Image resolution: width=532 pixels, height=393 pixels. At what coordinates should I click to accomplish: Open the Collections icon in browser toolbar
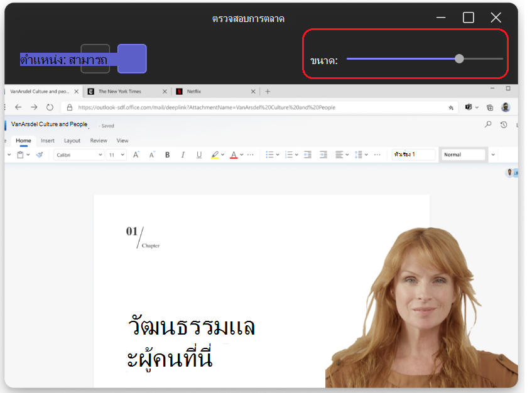tap(490, 107)
